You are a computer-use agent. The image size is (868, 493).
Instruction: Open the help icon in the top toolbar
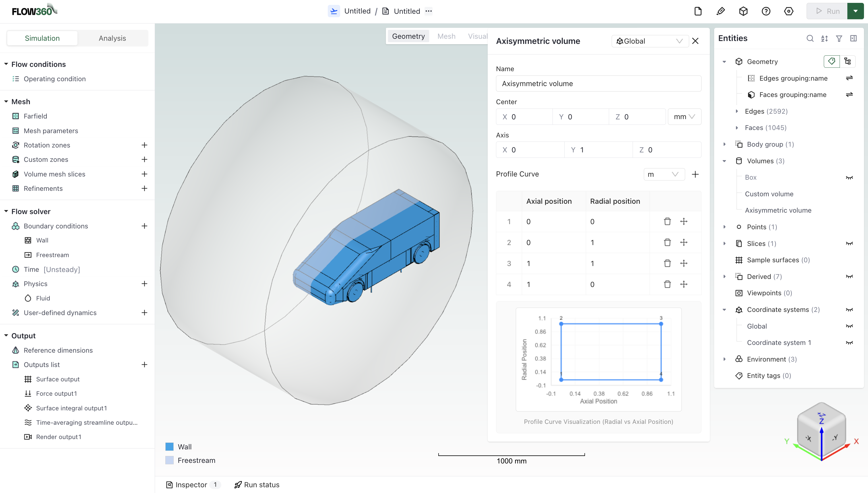(x=766, y=11)
